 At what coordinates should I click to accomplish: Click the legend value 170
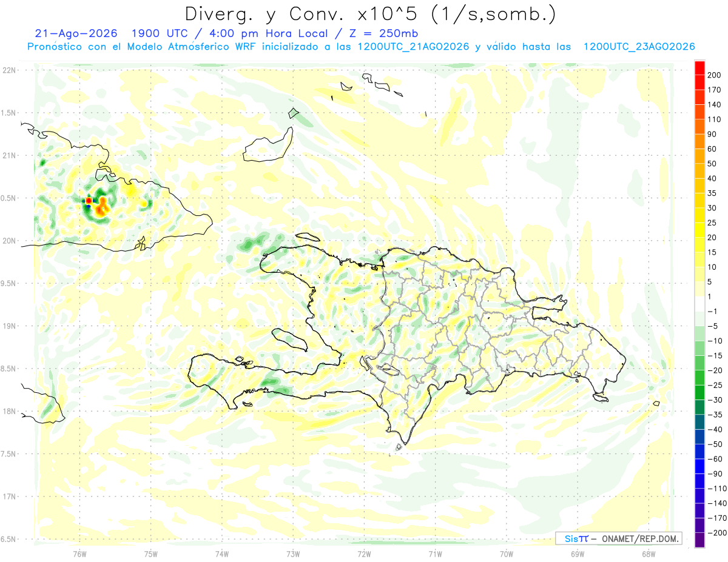pyautogui.click(x=715, y=90)
